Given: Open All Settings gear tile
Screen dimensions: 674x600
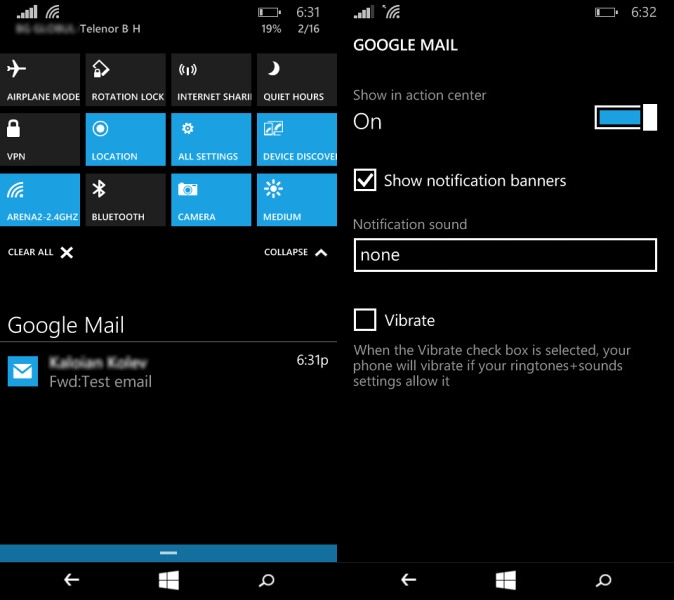Looking at the screenshot, I should tap(212, 139).
